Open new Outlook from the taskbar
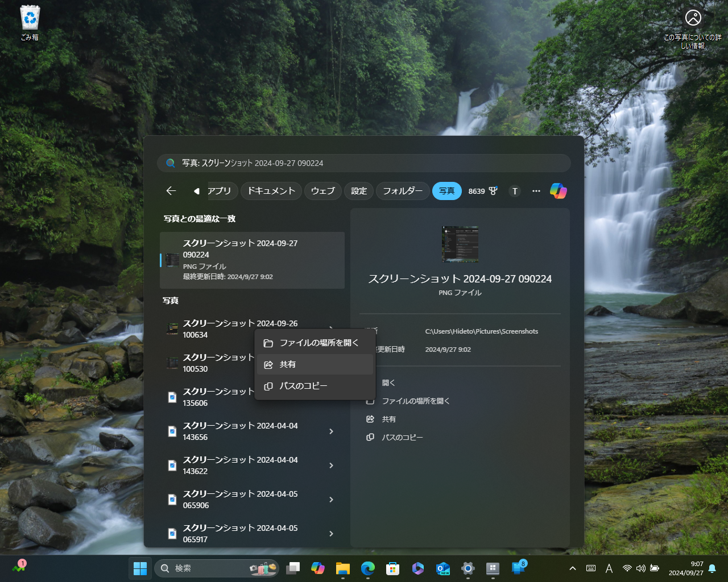This screenshot has width=728, height=582. coord(442,568)
